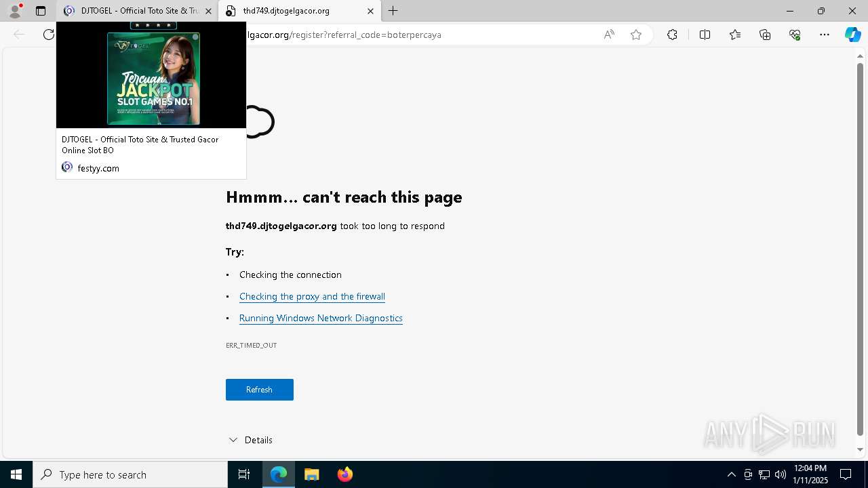The width and height of the screenshot is (868, 488).
Task: Click the festyy.com label in tab preview
Action: pyautogui.click(x=98, y=168)
